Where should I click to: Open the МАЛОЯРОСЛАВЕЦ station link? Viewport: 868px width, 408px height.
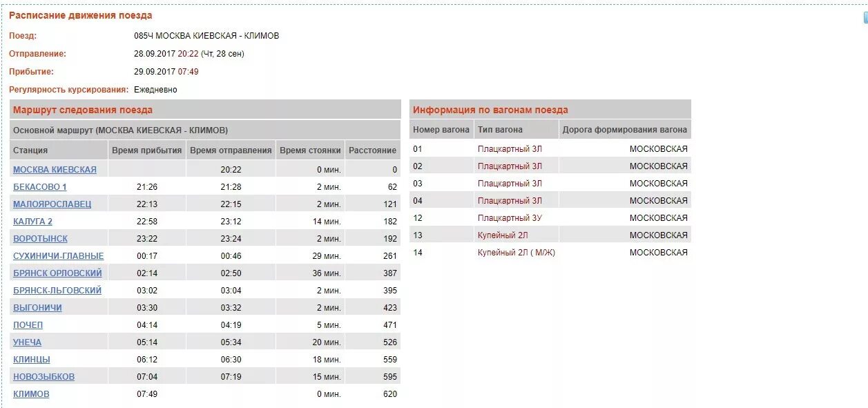(x=52, y=204)
